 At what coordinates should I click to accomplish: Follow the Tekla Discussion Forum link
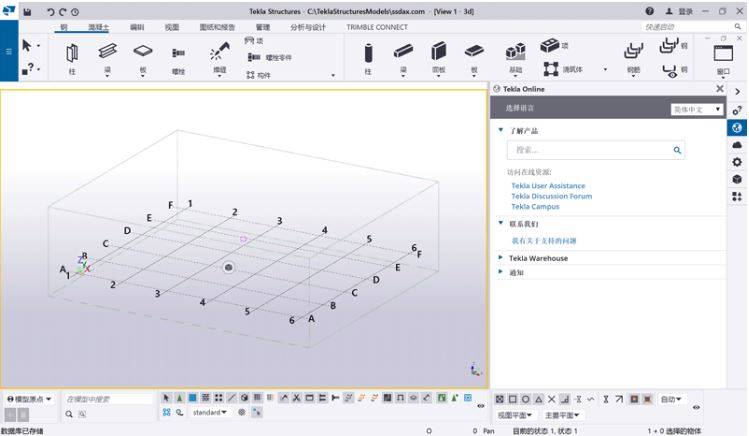551,196
